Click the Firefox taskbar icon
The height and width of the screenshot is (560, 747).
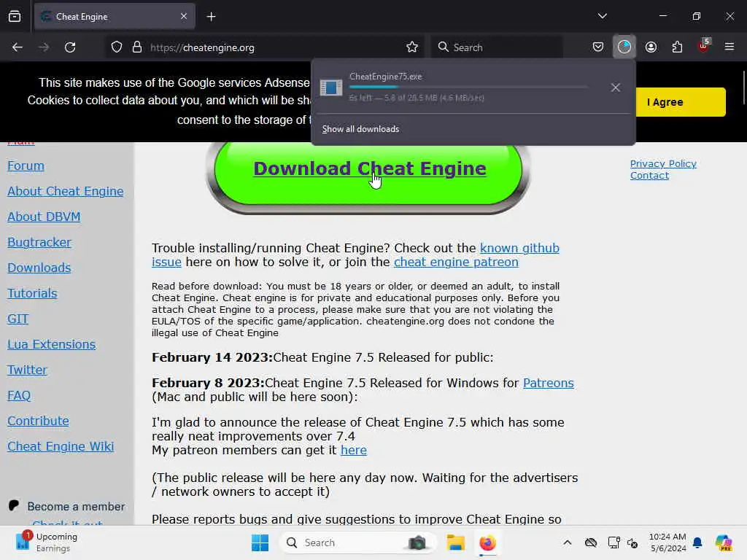coord(487,542)
